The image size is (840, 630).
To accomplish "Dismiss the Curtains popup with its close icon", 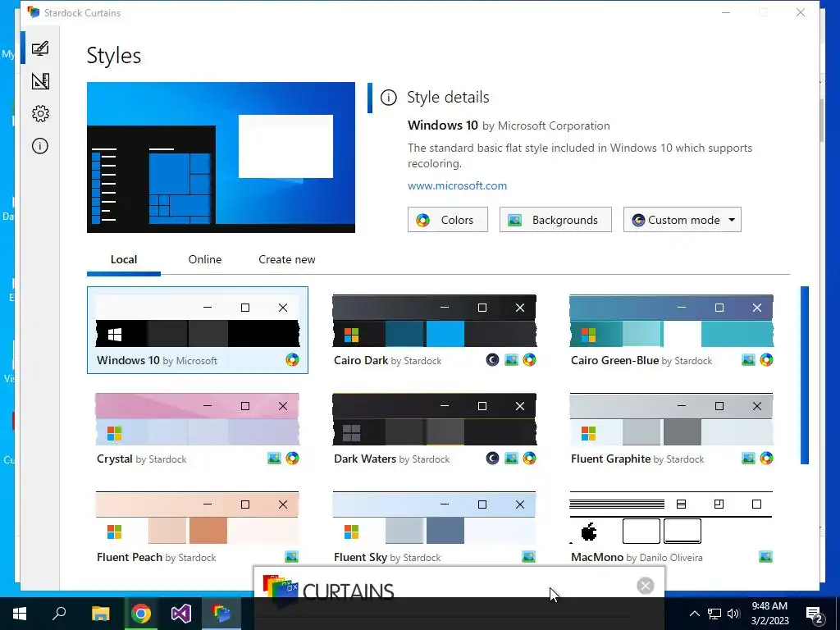I will 646,586.
